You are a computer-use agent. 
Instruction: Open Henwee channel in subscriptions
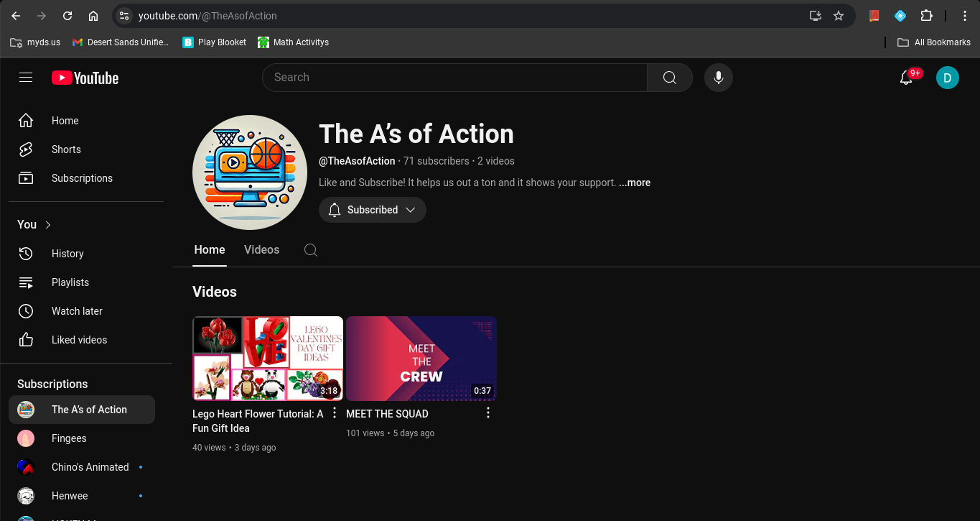82,496
